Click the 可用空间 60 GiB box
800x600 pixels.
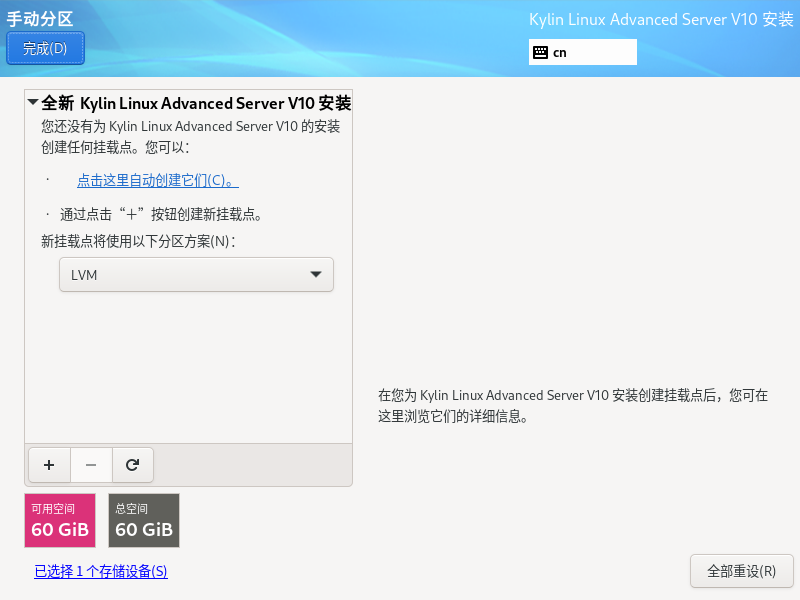[x=60, y=520]
